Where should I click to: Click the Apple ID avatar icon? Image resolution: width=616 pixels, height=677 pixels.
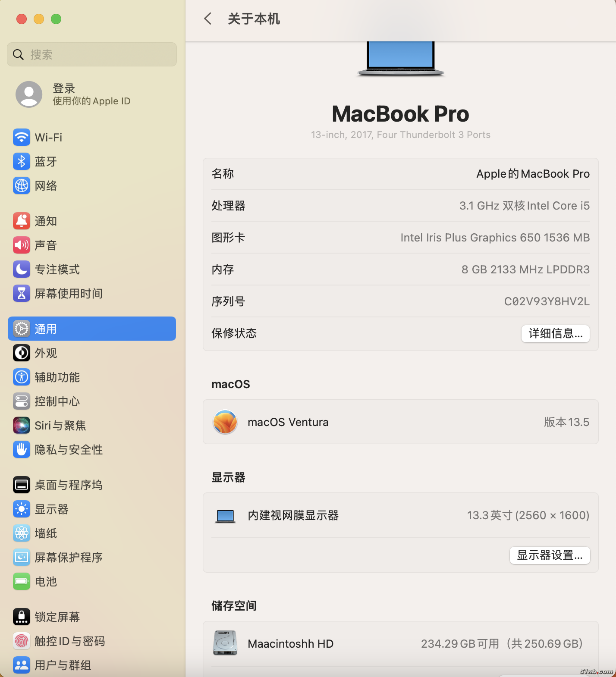pos(29,94)
